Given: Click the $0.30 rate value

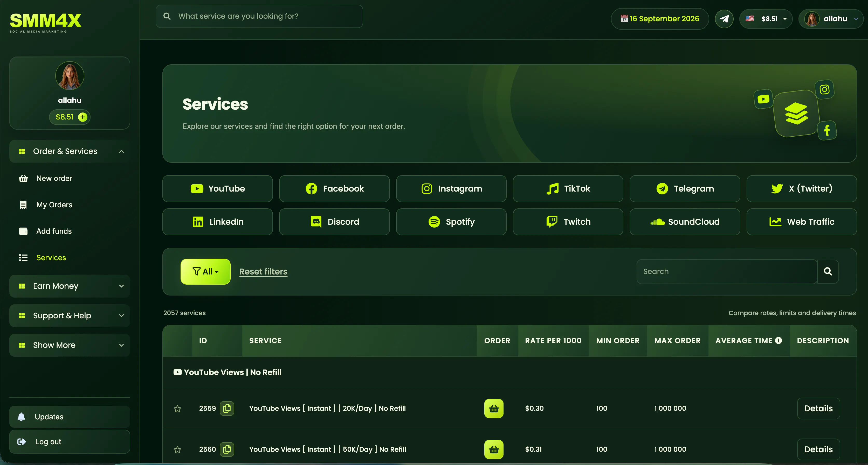Looking at the screenshot, I should pos(534,408).
